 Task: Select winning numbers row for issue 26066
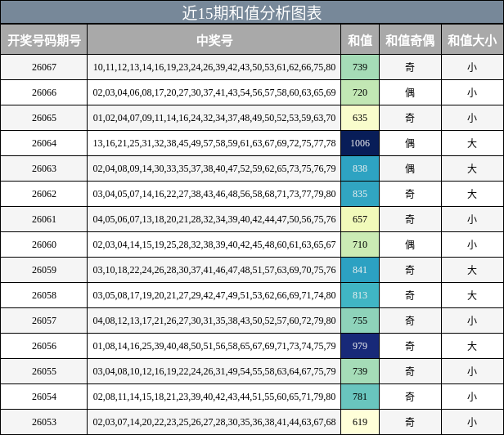click(214, 92)
